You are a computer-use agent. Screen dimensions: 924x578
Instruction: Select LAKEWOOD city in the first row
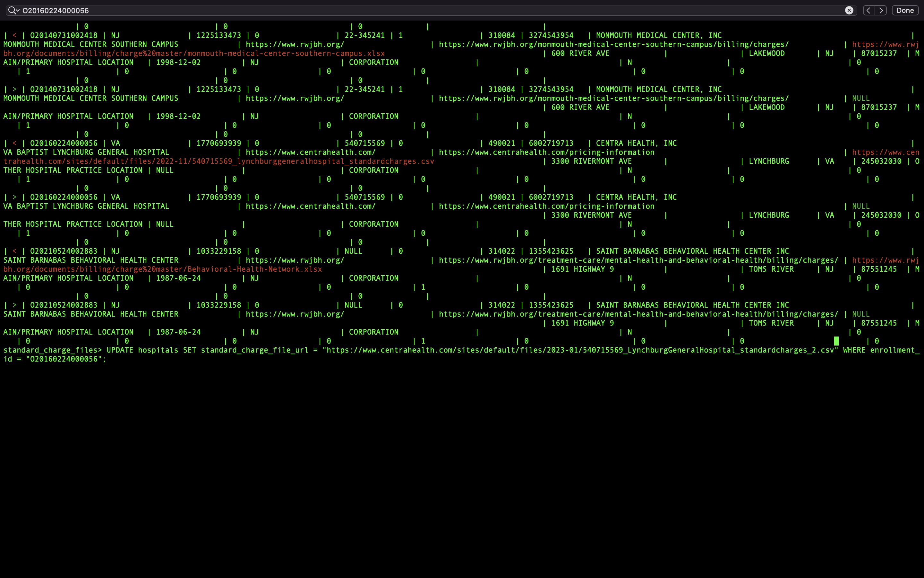click(x=767, y=54)
